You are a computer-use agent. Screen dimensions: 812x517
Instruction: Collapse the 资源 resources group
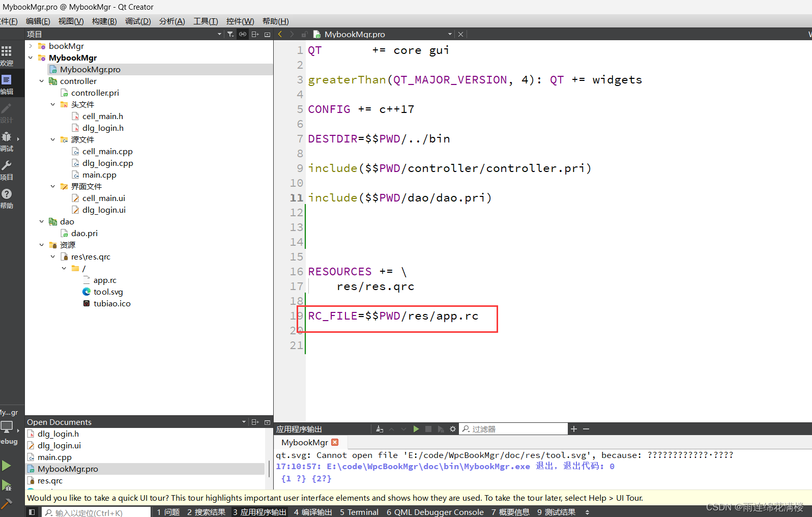(42, 245)
